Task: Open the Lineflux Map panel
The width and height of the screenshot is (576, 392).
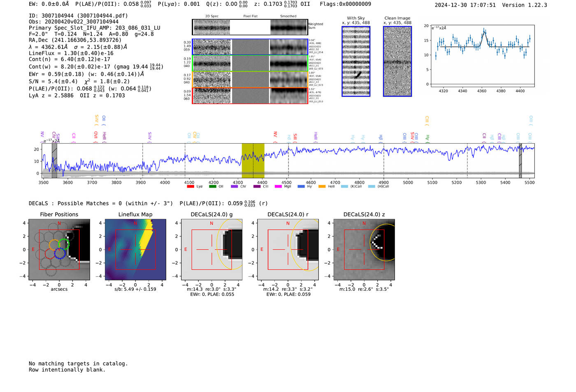Action: click(x=135, y=249)
